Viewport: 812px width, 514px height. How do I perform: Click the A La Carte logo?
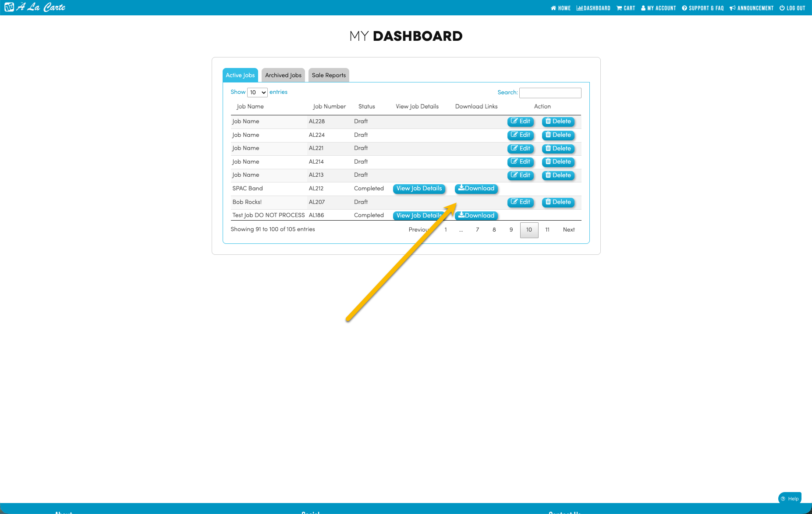click(x=35, y=7)
